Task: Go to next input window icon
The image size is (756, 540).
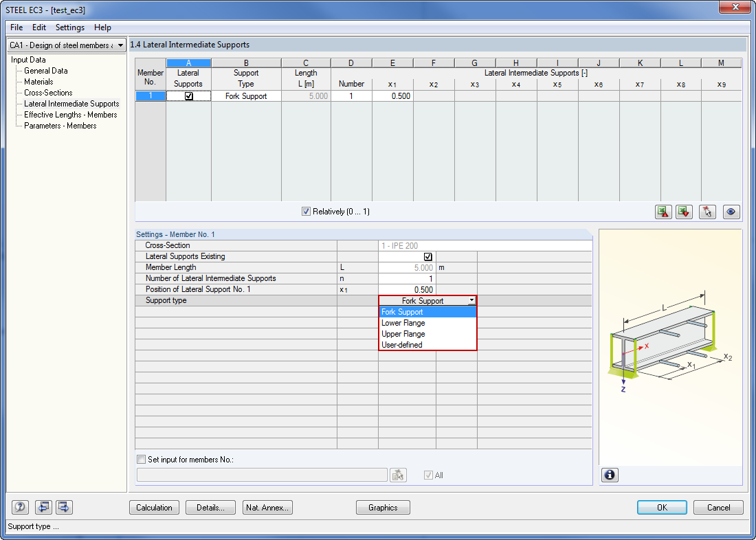Action: [x=64, y=507]
